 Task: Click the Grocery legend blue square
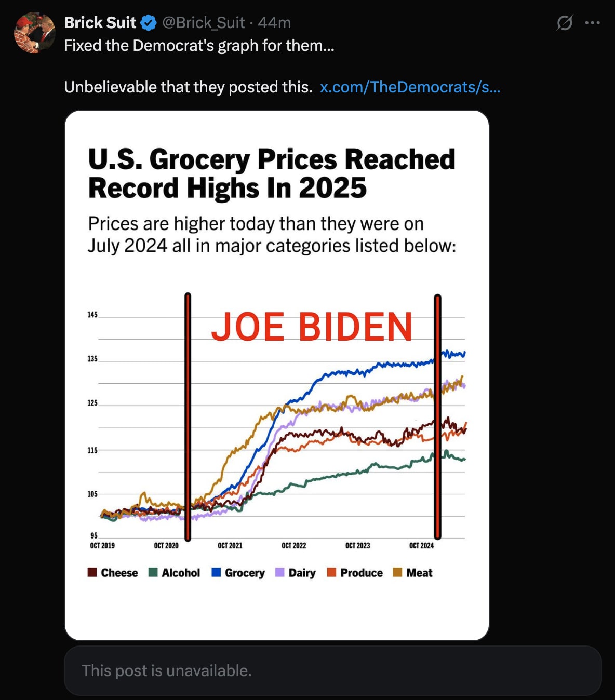[217, 572]
